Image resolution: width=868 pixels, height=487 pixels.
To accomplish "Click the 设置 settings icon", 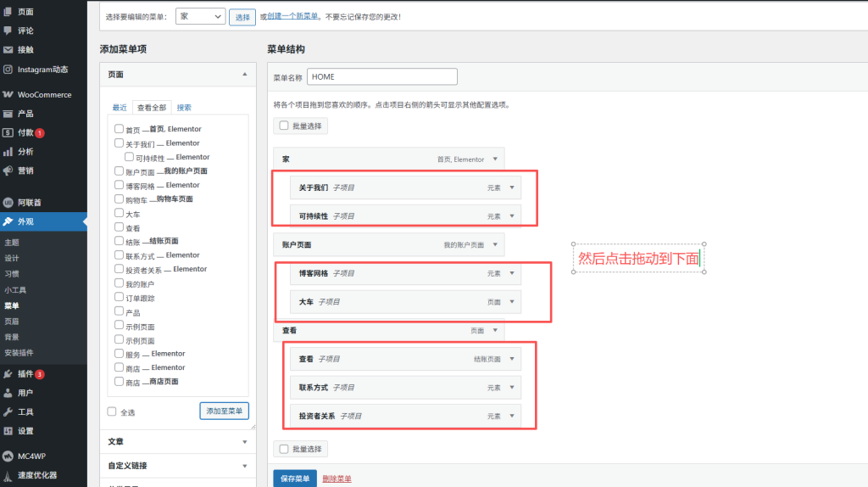I will (8, 430).
